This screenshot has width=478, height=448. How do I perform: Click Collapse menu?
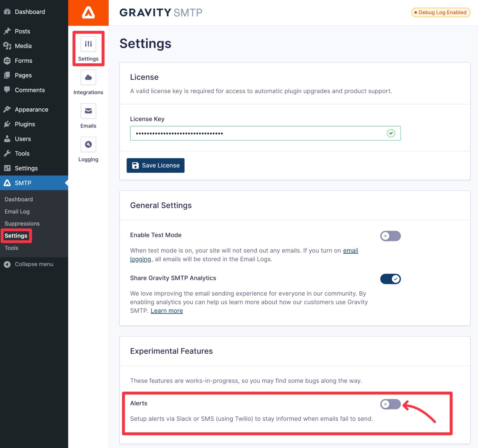point(34,264)
